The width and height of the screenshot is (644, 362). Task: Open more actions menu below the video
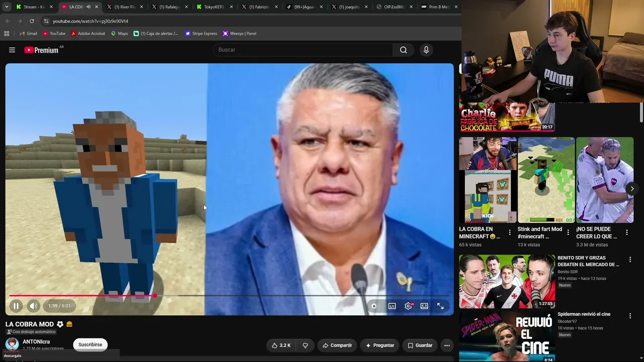(x=447, y=345)
